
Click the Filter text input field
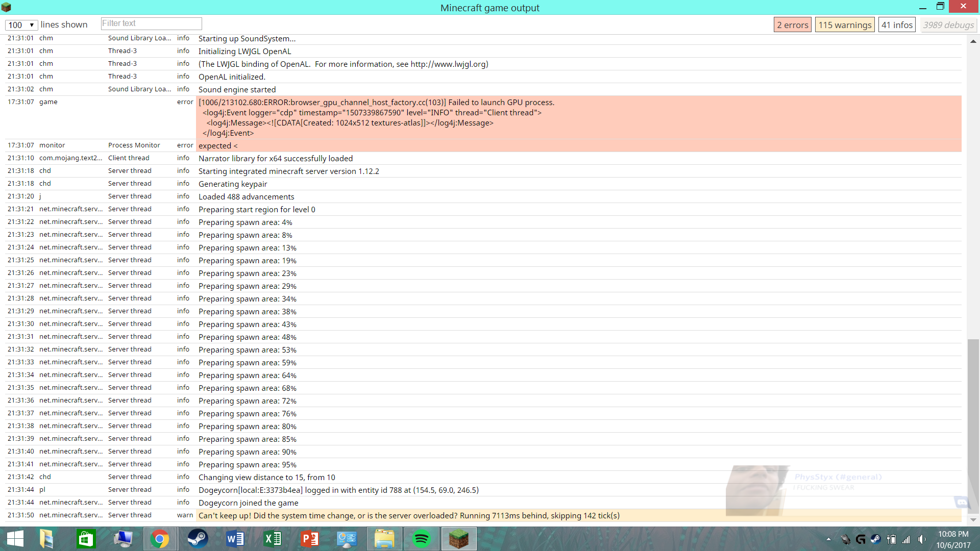pos(151,23)
